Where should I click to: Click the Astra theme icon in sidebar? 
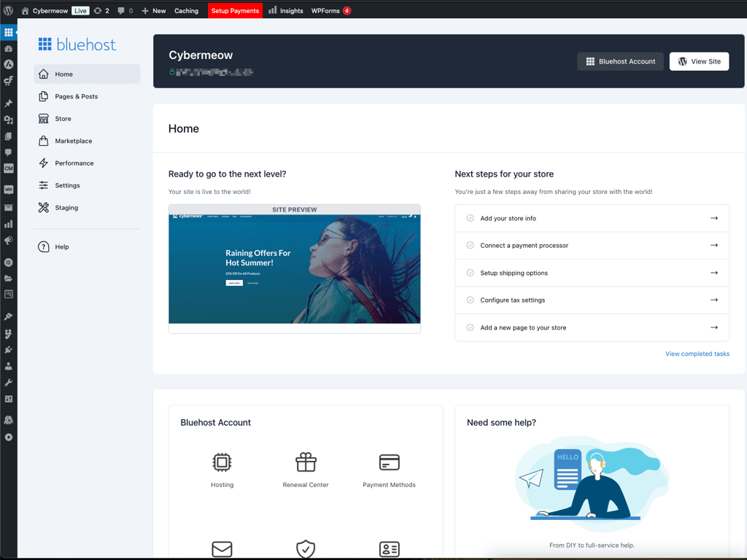9,64
